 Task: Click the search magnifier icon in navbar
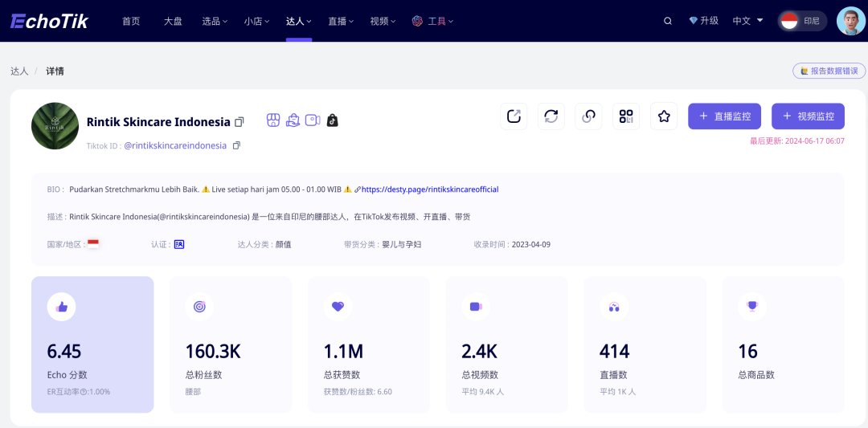click(668, 21)
